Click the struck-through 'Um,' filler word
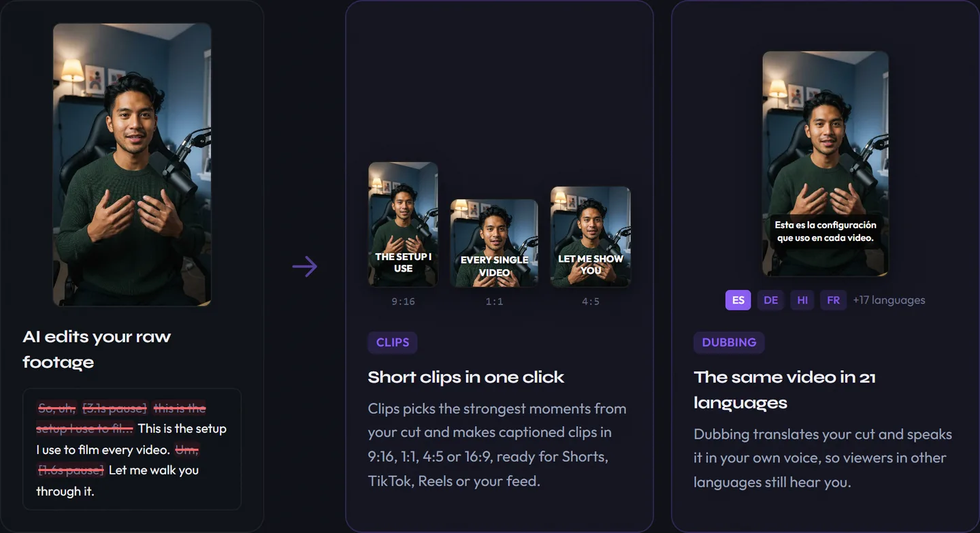 point(186,449)
